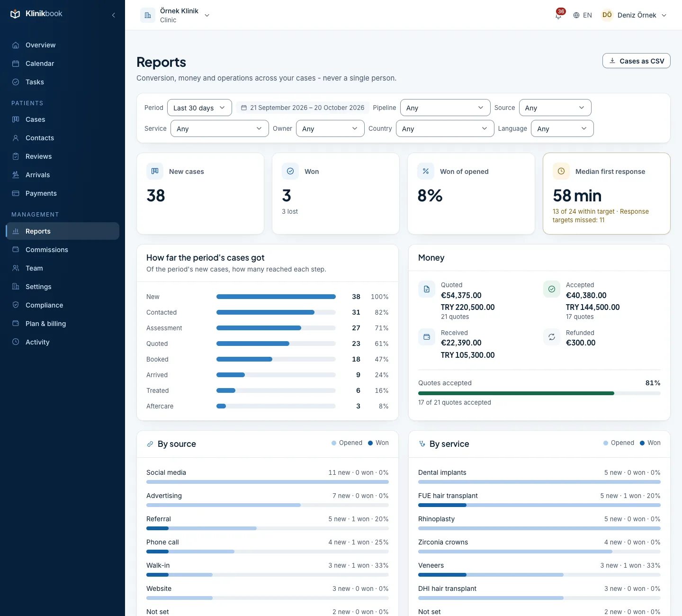Click the globe language icon
This screenshot has width=682, height=616.
tap(576, 15)
